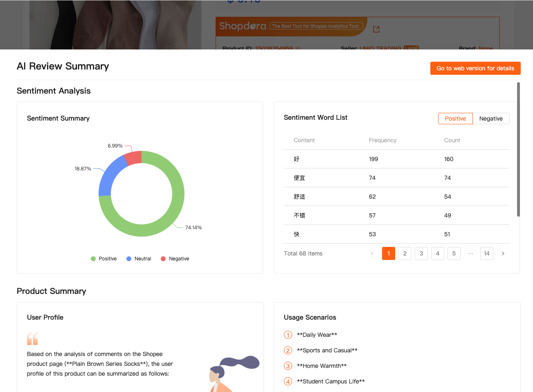This screenshot has width=533, height=392.
Task: Click the orange quotation mark icon
Action: point(32,338)
